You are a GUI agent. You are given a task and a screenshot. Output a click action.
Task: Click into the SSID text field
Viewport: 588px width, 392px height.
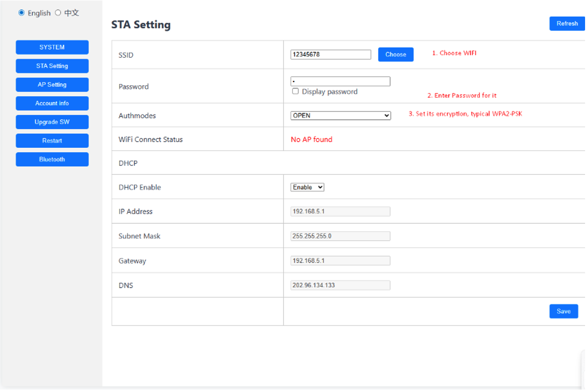330,55
